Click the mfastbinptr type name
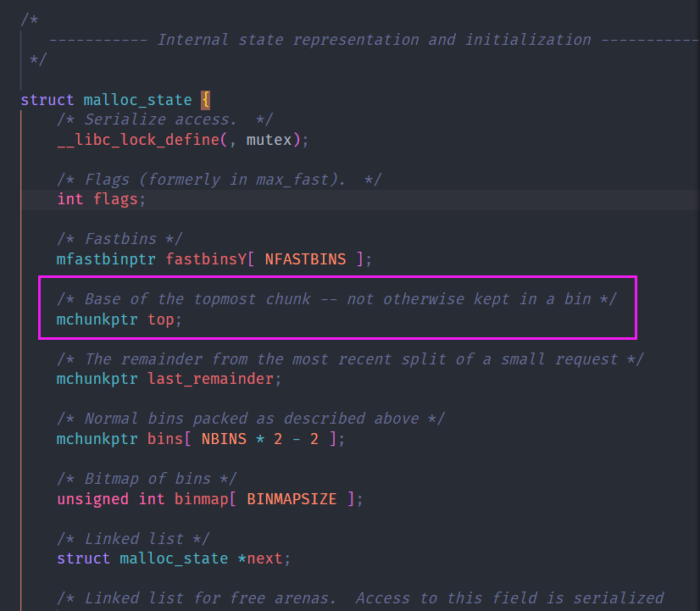 click(106, 259)
